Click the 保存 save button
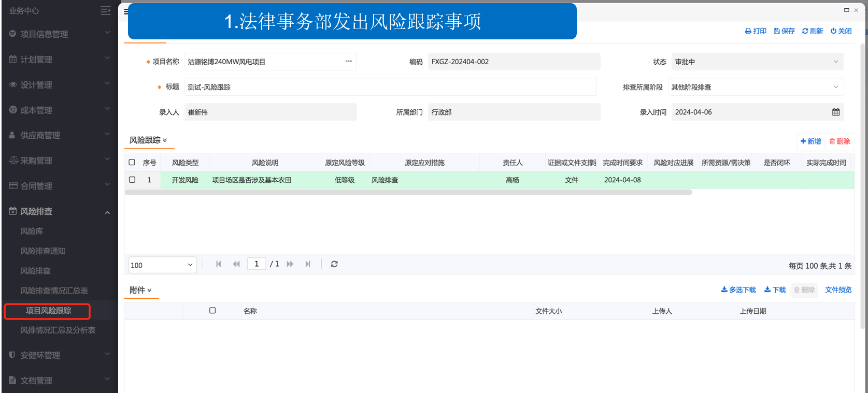This screenshot has height=393, width=868. click(x=784, y=31)
